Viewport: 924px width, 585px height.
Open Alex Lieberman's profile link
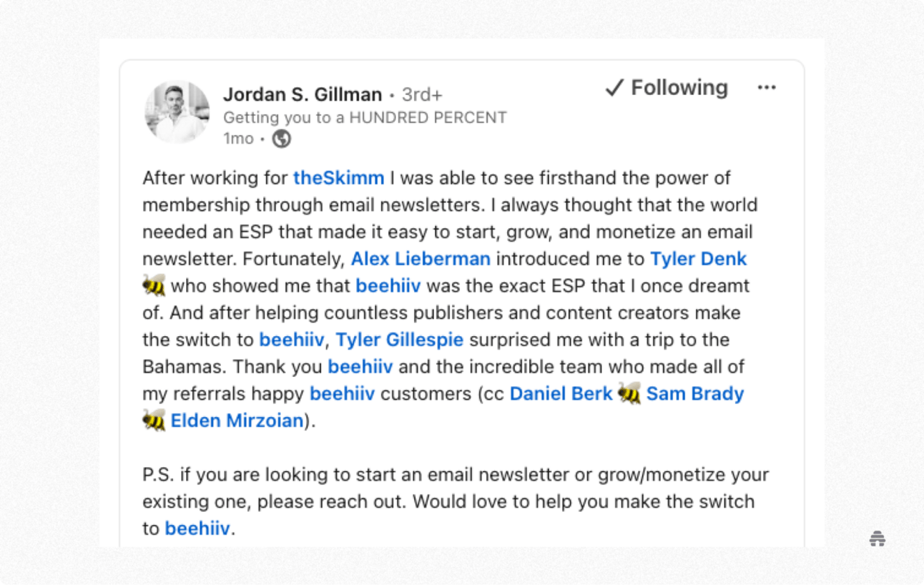pos(421,259)
